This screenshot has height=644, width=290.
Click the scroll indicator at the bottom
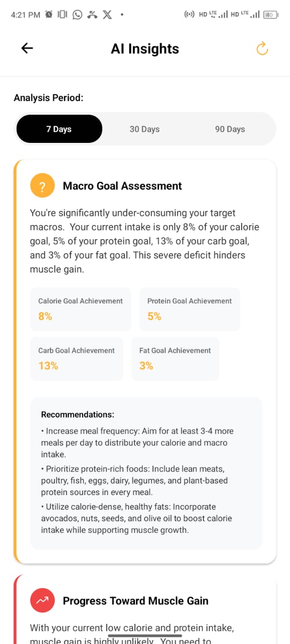145,636
